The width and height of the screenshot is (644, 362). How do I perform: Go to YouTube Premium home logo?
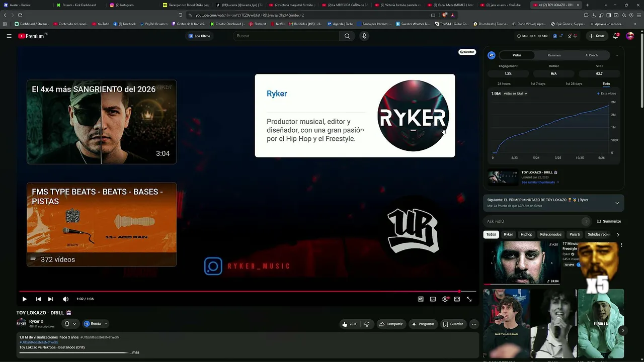coord(31,36)
